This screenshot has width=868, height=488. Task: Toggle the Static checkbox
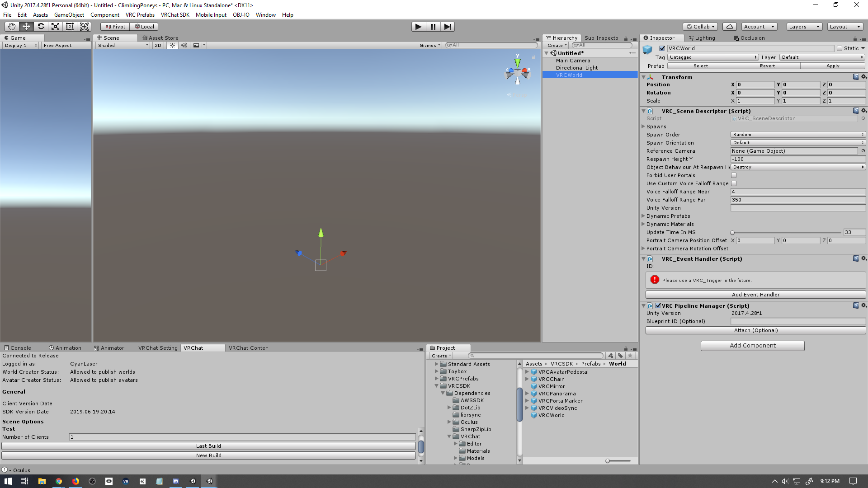pyautogui.click(x=840, y=48)
